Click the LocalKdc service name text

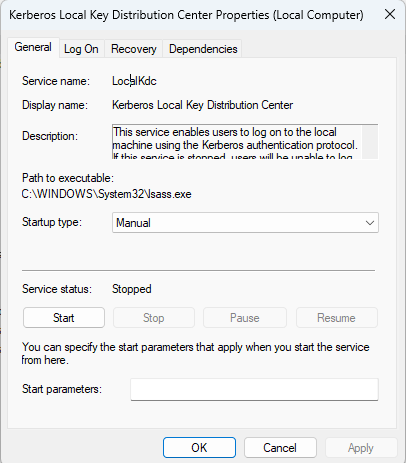[x=134, y=81]
